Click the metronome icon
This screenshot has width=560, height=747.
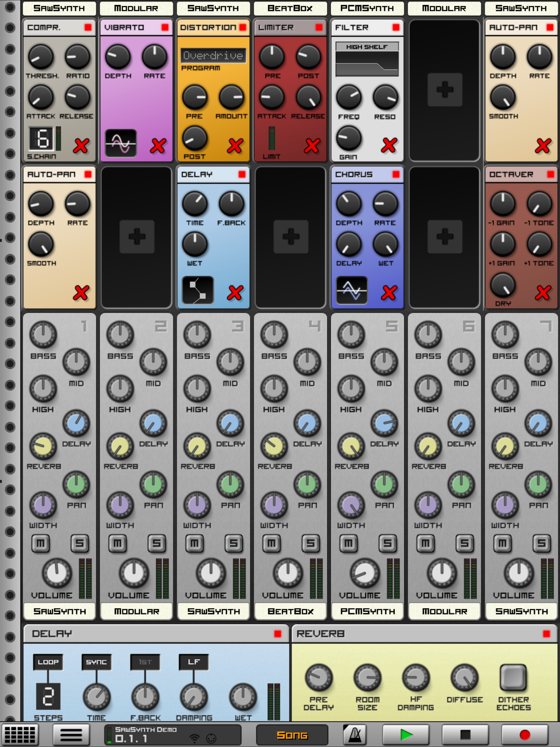[x=354, y=734]
